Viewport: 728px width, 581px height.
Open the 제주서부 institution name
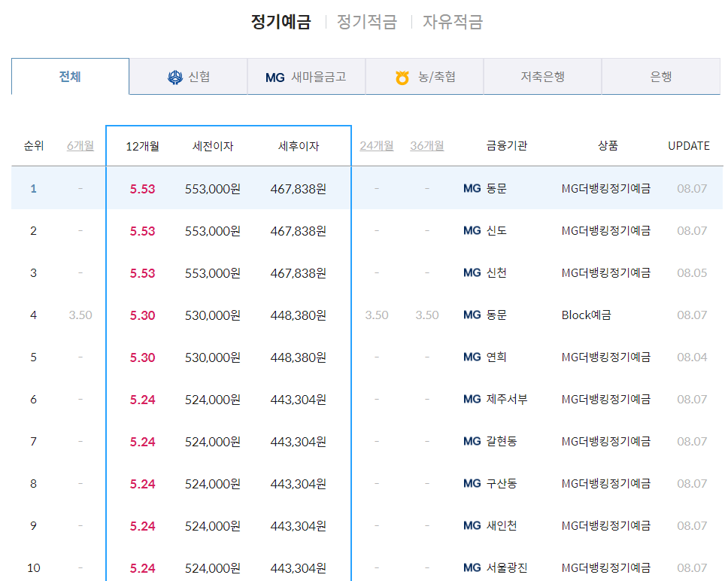(x=507, y=400)
